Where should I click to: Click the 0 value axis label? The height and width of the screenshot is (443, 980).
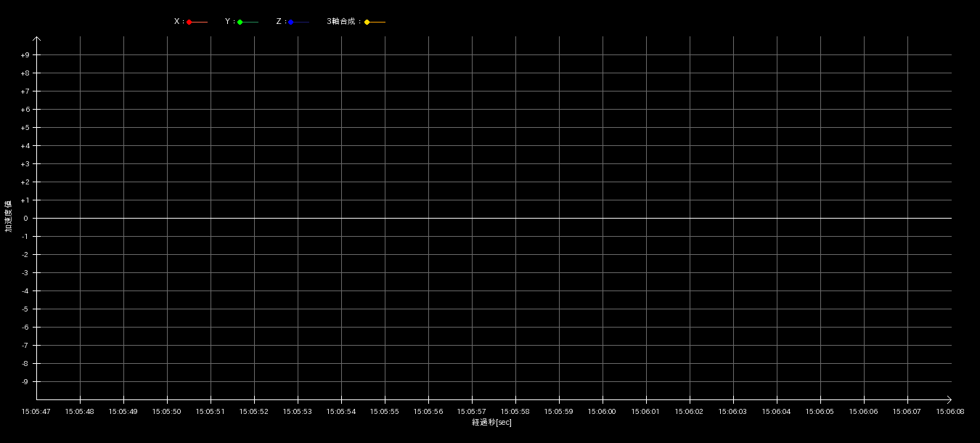pos(25,219)
